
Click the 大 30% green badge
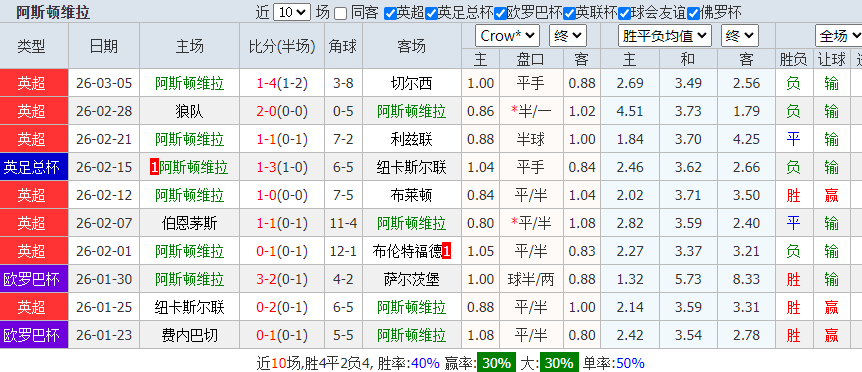coord(559,363)
